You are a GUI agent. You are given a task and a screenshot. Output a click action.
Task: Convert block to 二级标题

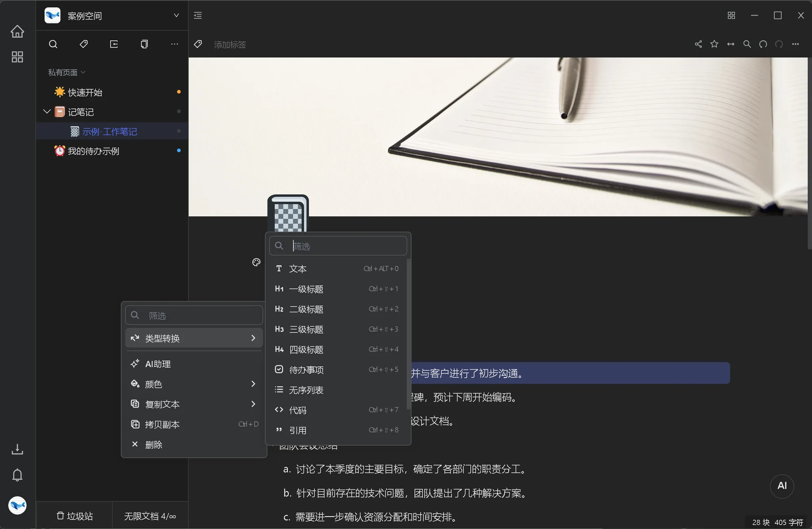(337, 309)
